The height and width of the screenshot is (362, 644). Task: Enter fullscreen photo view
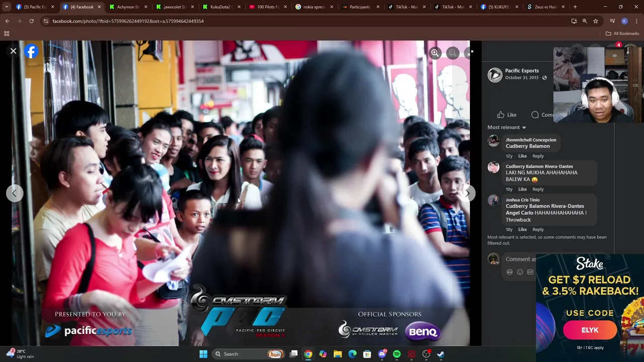(x=469, y=53)
